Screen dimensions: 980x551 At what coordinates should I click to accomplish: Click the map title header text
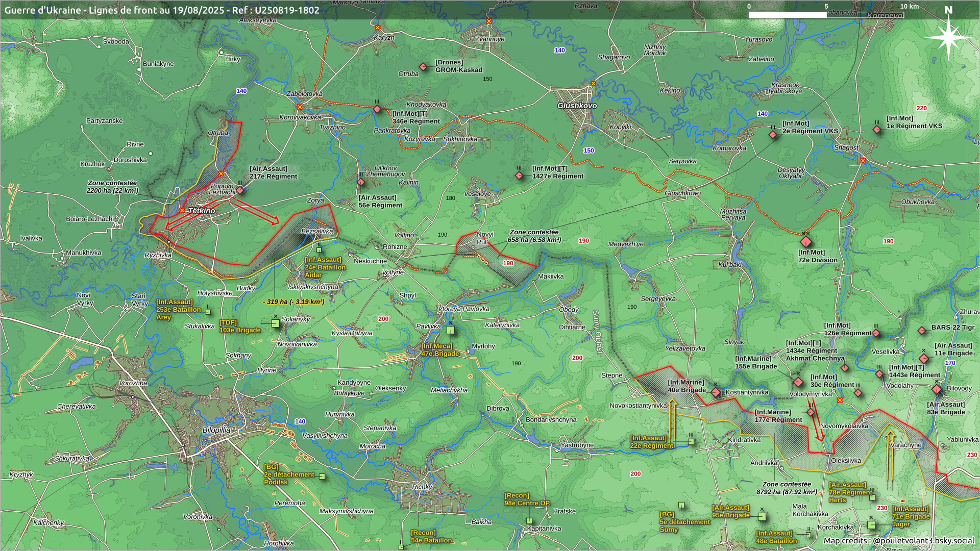point(162,10)
